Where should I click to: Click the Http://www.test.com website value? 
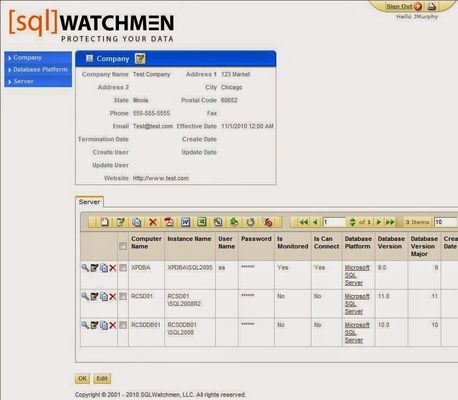point(161,178)
